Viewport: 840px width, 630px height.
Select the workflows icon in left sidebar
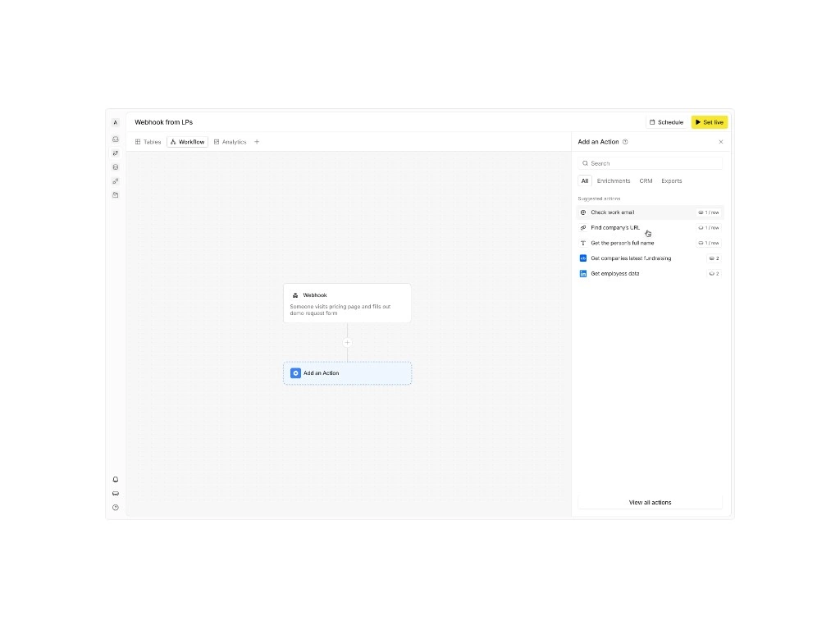pyautogui.click(x=115, y=153)
